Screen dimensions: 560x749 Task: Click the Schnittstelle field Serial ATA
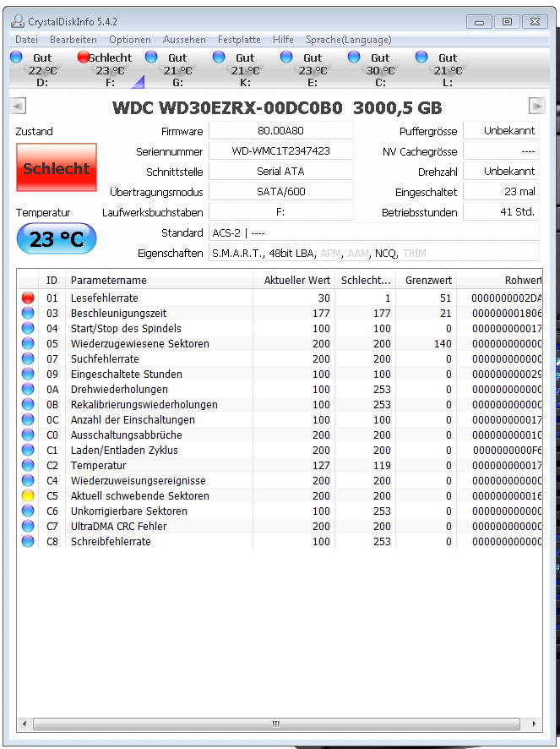(280, 171)
